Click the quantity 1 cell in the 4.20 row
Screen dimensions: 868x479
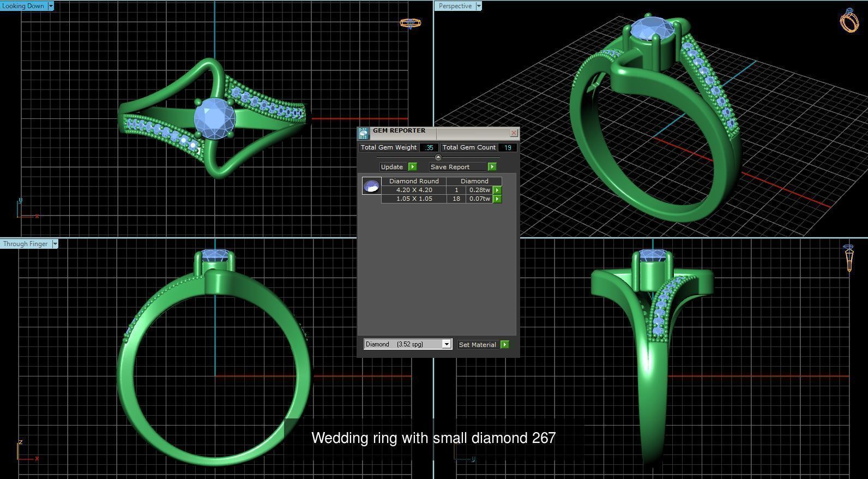(x=456, y=190)
